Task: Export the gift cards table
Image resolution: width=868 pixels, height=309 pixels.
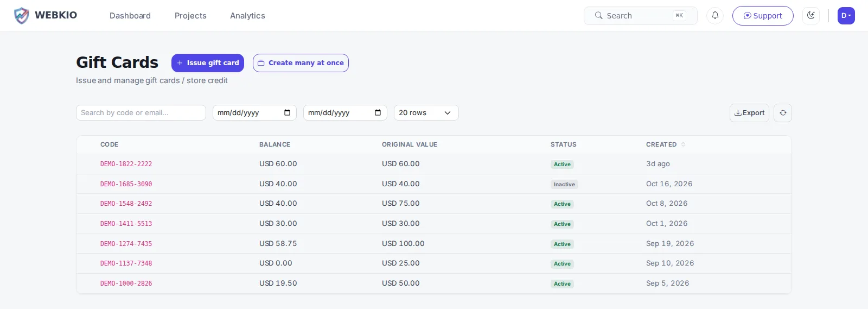Action: click(x=749, y=113)
